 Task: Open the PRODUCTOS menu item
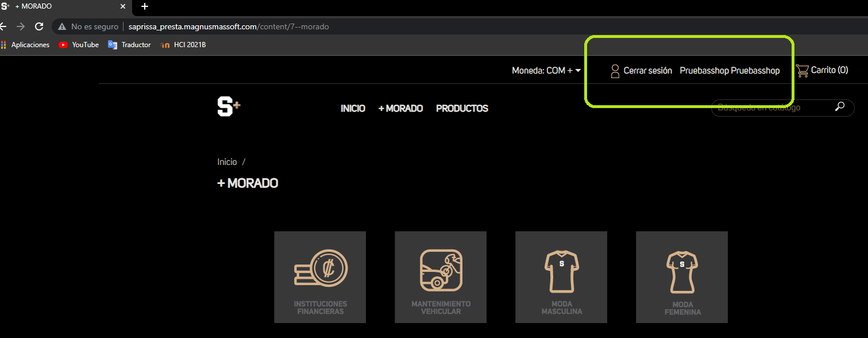[462, 108]
